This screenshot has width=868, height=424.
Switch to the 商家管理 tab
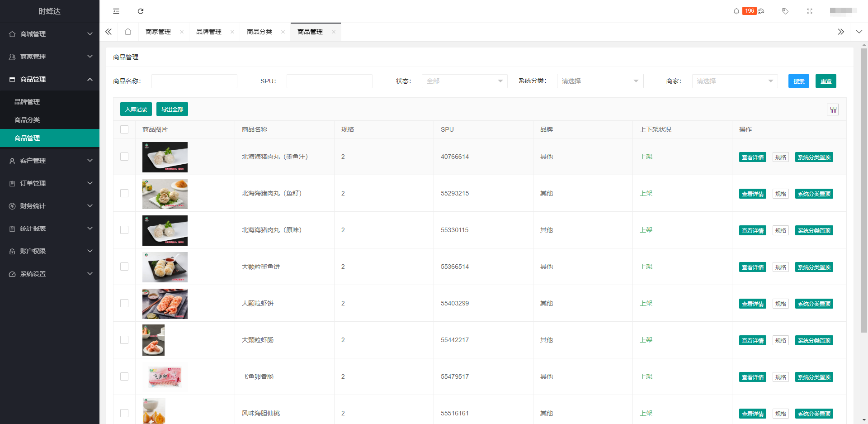tap(158, 32)
